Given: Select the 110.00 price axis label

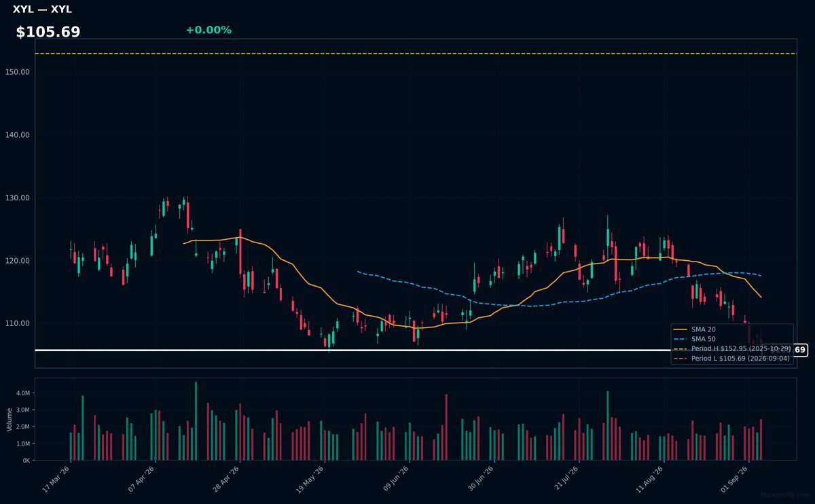Looking at the screenshot, I should [x=17, y=323].
